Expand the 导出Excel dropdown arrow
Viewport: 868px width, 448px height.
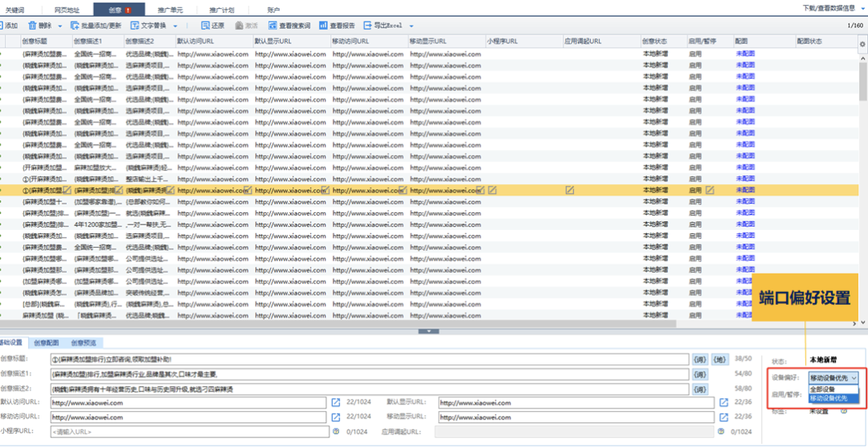[x=411, y=26]
